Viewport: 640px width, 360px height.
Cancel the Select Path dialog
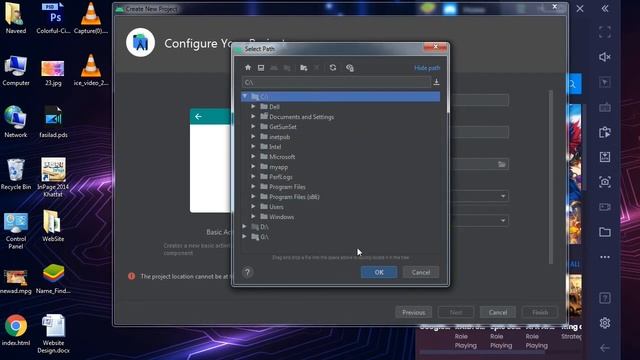pos(421,272)
